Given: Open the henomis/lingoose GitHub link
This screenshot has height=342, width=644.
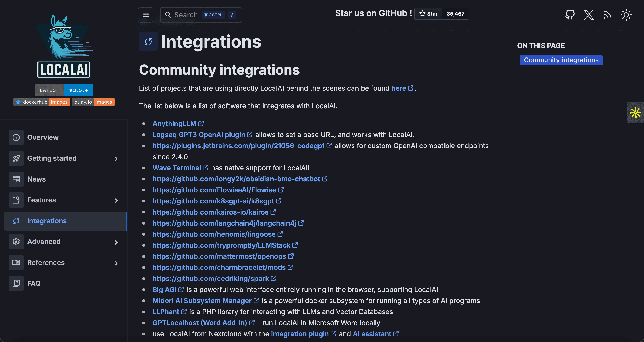Looking at the screenshot, I should [214, 234].
